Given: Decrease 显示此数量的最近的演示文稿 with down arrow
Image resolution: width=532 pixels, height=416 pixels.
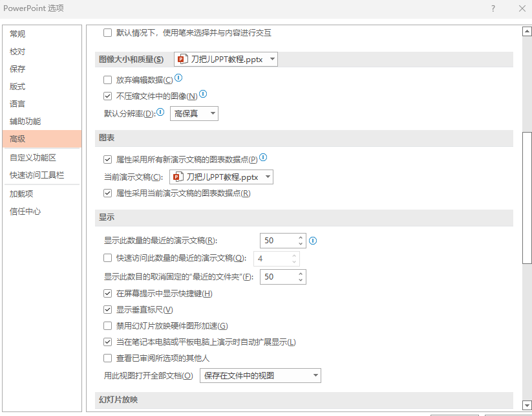Looking at the screenshot, I should 301,243.
